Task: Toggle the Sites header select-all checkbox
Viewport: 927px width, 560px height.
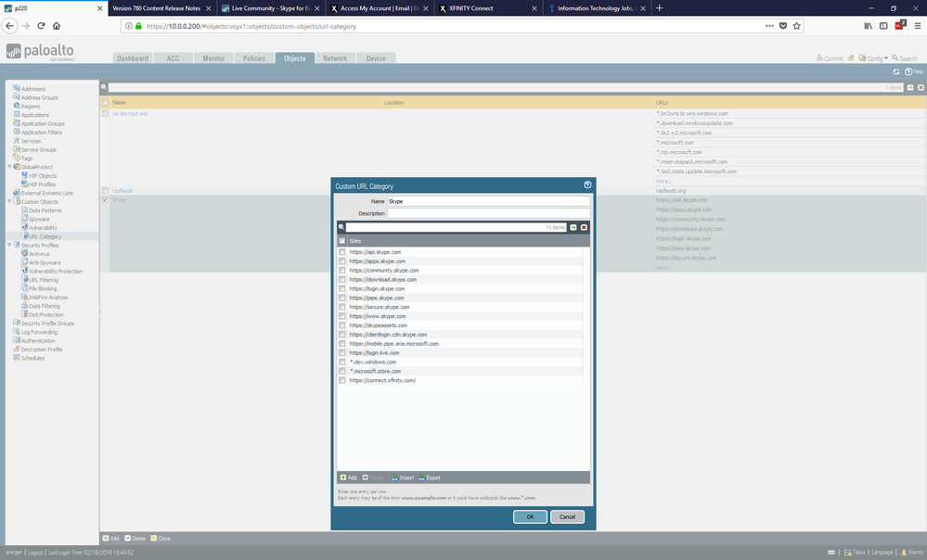Action: 341,241
